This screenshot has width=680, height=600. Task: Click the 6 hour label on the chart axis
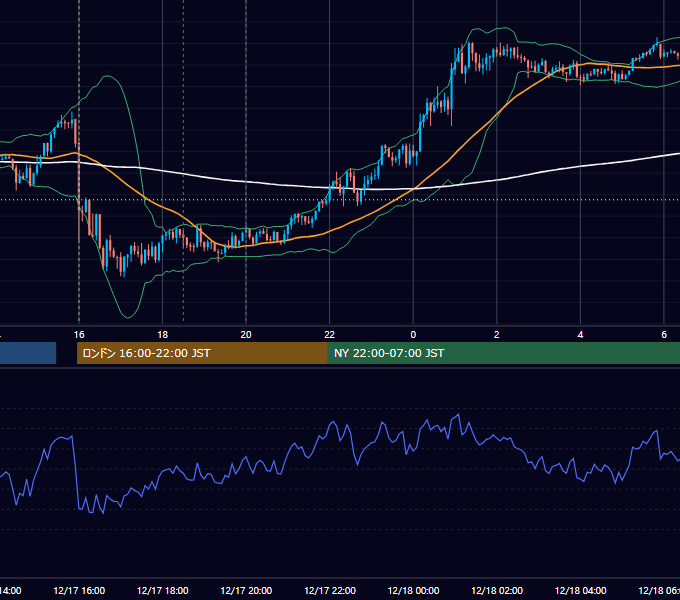664,335
